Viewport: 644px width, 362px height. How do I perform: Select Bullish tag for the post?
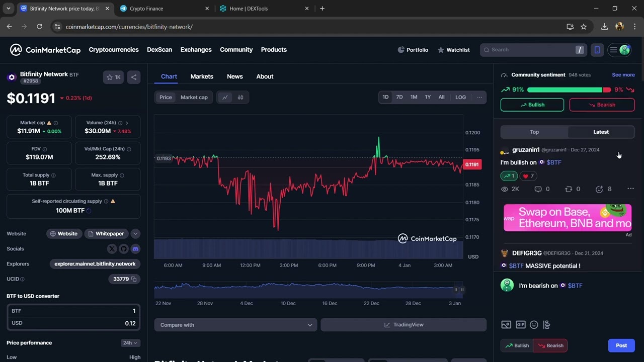517,345
